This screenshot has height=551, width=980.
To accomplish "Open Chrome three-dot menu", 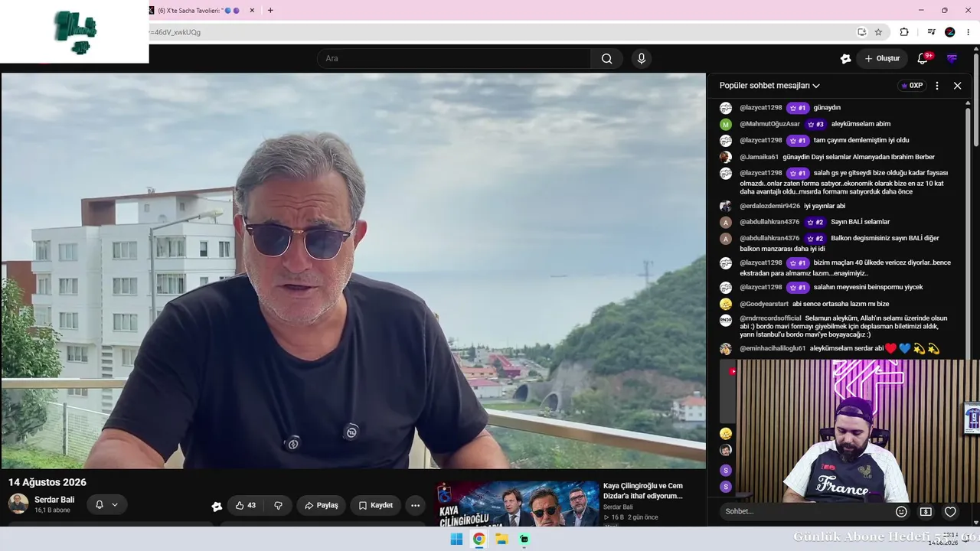I will 969,32.
